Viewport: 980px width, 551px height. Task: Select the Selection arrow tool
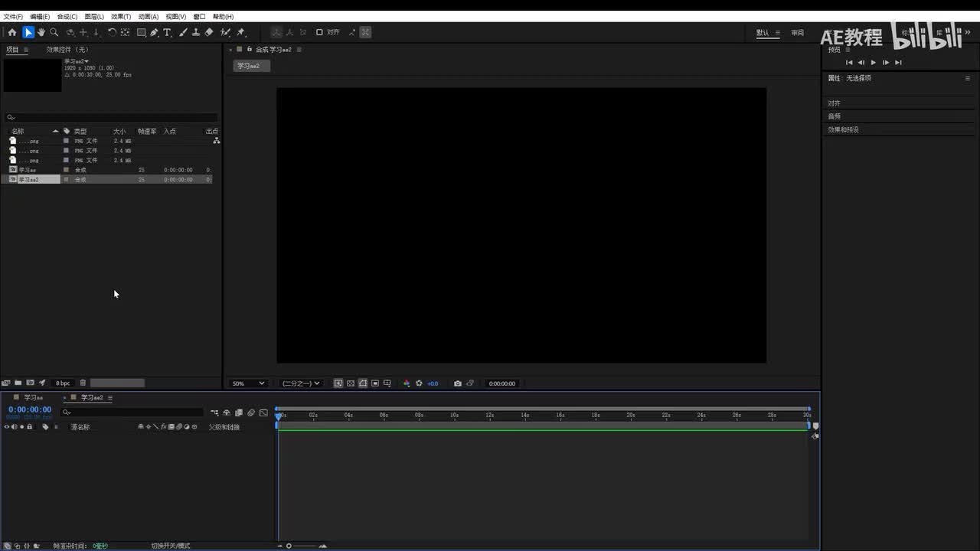28,32
